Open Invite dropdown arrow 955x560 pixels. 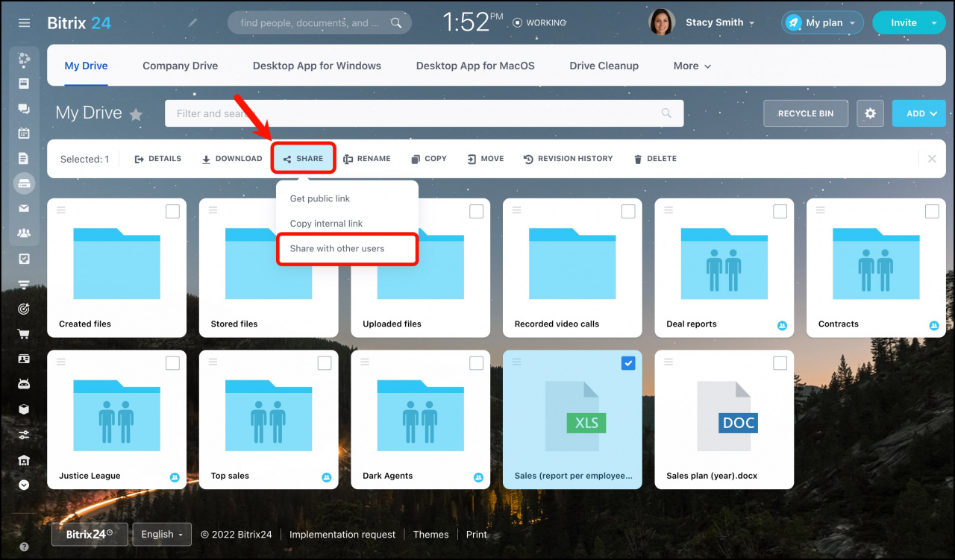933,23
